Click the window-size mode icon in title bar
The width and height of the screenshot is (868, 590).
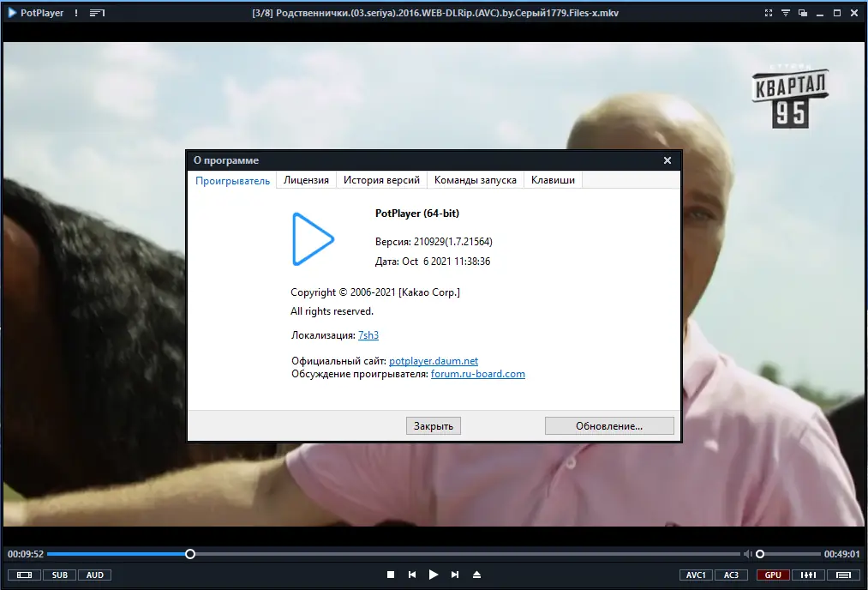coord(803,13)
